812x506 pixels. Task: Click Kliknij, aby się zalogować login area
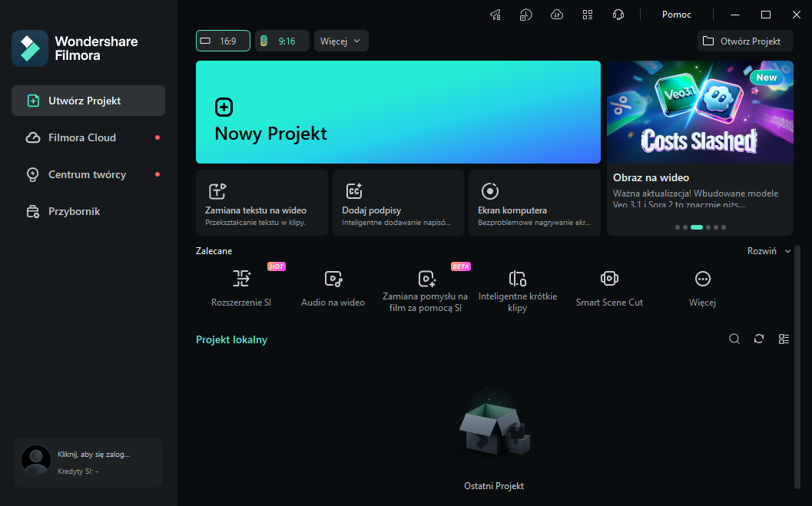click(x=94, y=455)
